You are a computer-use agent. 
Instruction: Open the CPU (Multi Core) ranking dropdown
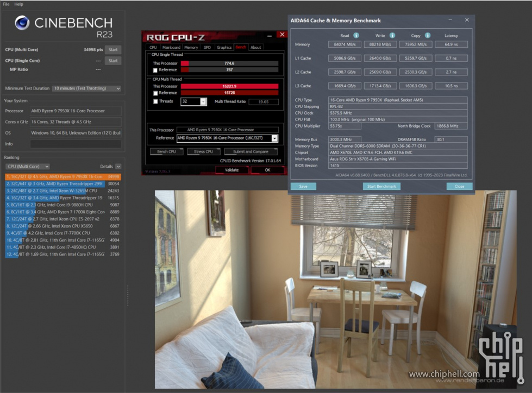coord(28,166)
